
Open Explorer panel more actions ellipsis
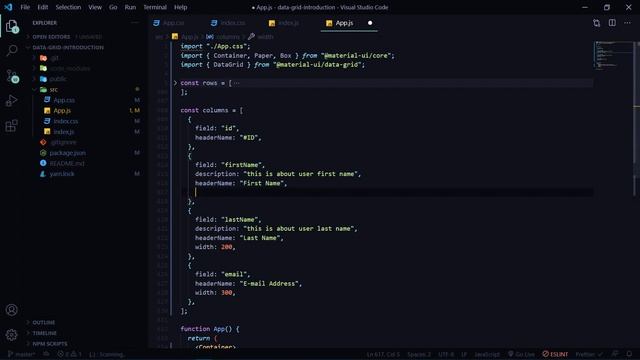coord(135,23)
